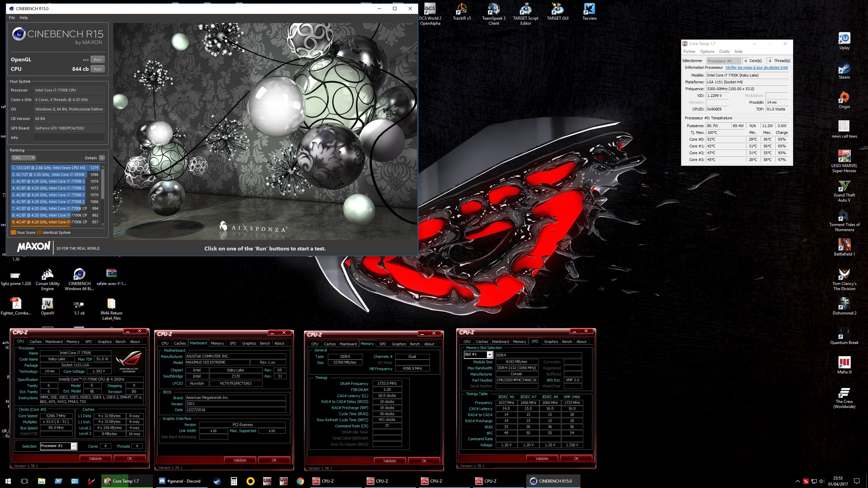Select RMA Return Label_files folder
The width and height of the screenshot is (868, 488).
point(111,309)
